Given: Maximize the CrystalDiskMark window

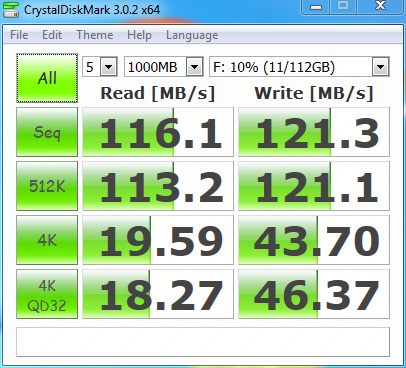Looking at the screenshot, I should [x=343, y=7].
